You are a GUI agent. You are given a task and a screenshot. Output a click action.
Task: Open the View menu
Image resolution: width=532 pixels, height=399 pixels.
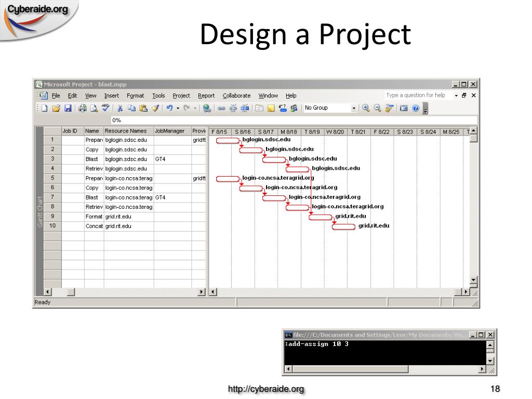pos(90,96)
